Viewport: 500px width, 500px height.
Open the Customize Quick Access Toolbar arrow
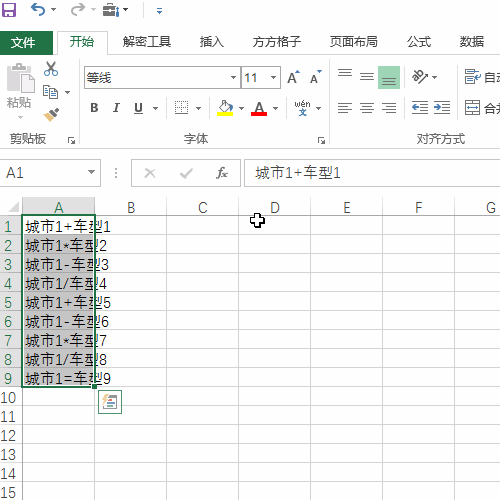click(x=159, y=11)
